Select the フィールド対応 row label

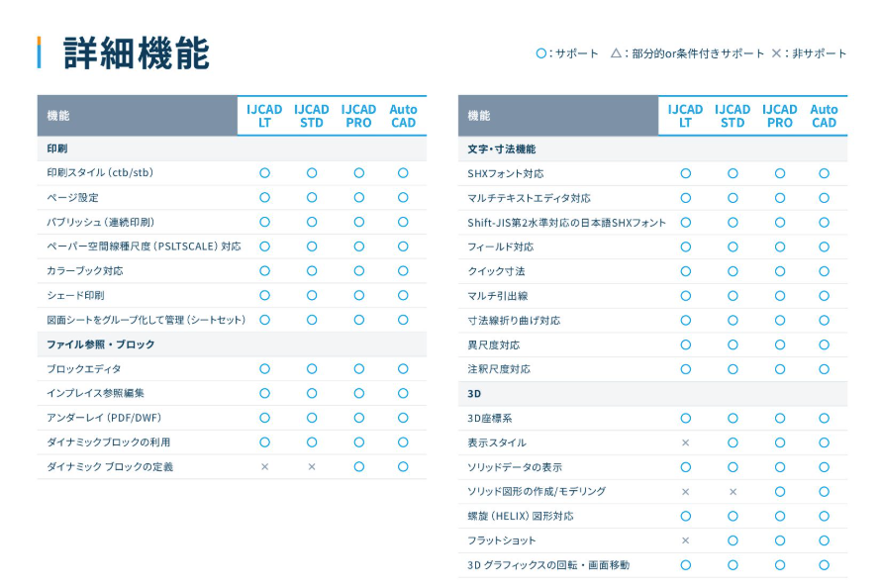[501, 246]
